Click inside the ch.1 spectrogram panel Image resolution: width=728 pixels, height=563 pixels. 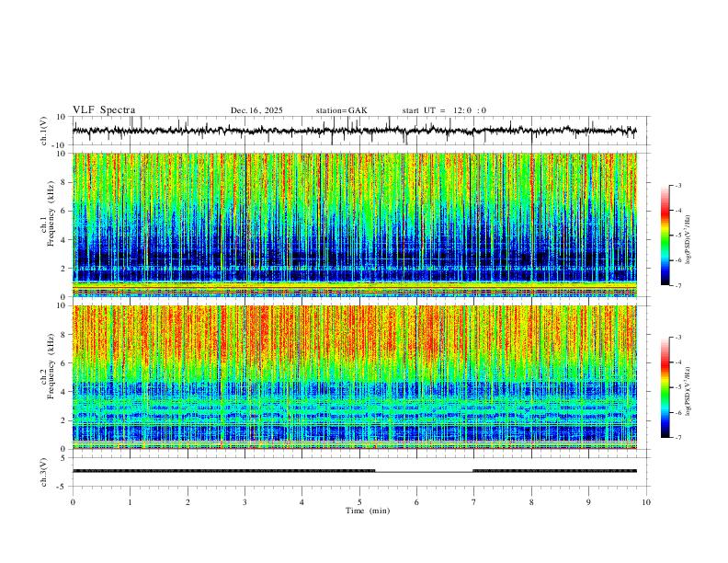coord(354,224)
